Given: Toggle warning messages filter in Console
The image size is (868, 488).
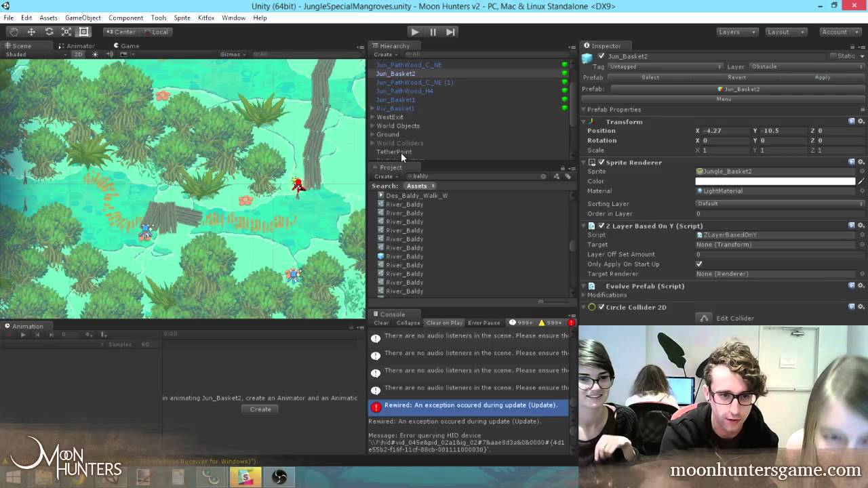Looking at the screenshot, I should (550, 323).
